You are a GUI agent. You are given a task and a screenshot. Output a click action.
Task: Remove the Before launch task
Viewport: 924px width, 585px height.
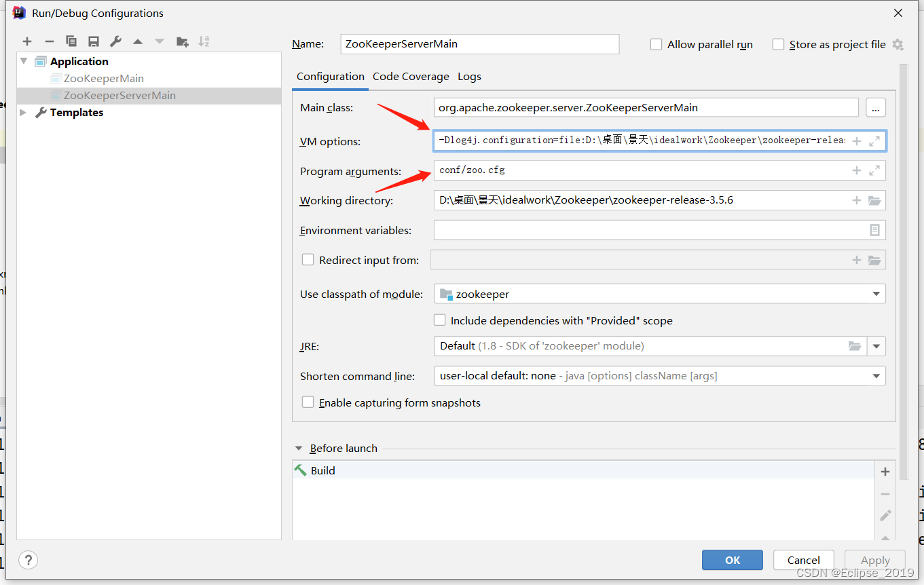pyautogui.click(x=885, y=494)
